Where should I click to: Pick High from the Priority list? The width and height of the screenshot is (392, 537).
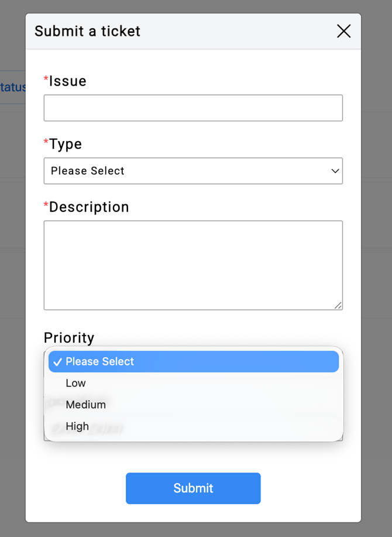(x=77, y=426)
